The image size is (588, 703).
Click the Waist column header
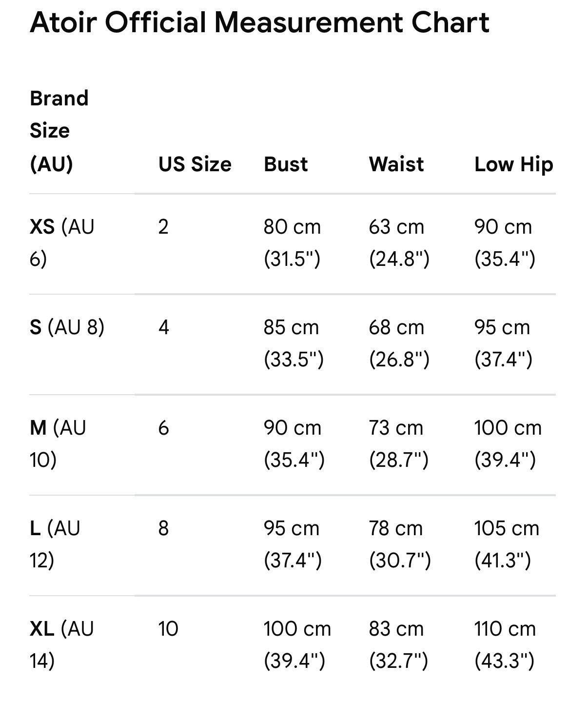pyautogui.click(x=396, y=164)
